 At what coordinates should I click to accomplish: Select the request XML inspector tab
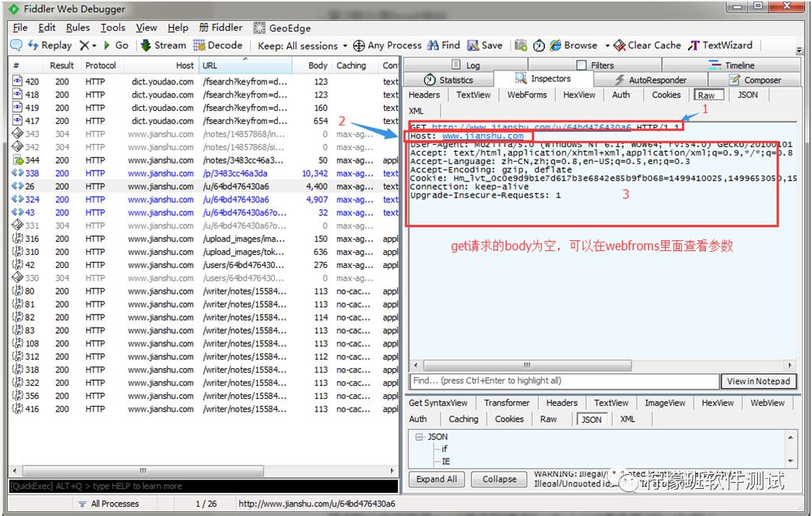[x=416, y=111]
